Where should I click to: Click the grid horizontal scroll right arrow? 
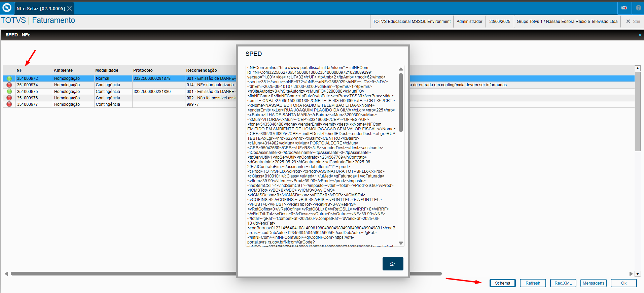click(631, 274)
